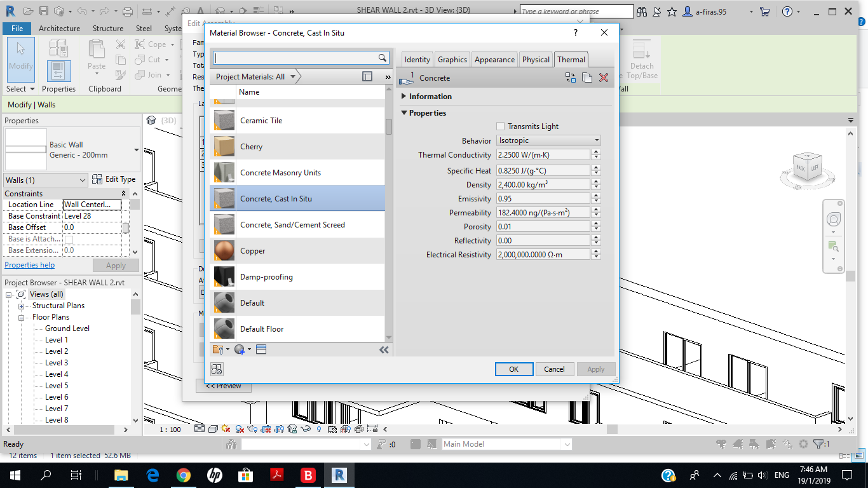Replace the thermal asset using the swap icon
Image resolution: width=868 pixels, height=488 pixels.
coord(569,78)
